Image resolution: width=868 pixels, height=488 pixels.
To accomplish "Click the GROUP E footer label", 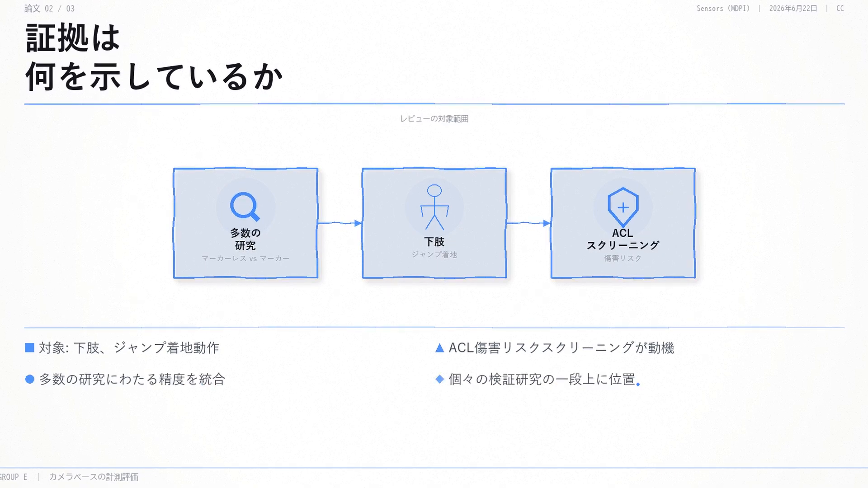I will 13,477.
